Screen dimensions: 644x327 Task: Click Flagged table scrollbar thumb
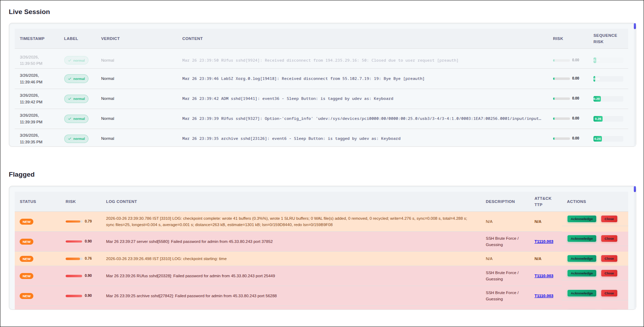coord(635,189)
